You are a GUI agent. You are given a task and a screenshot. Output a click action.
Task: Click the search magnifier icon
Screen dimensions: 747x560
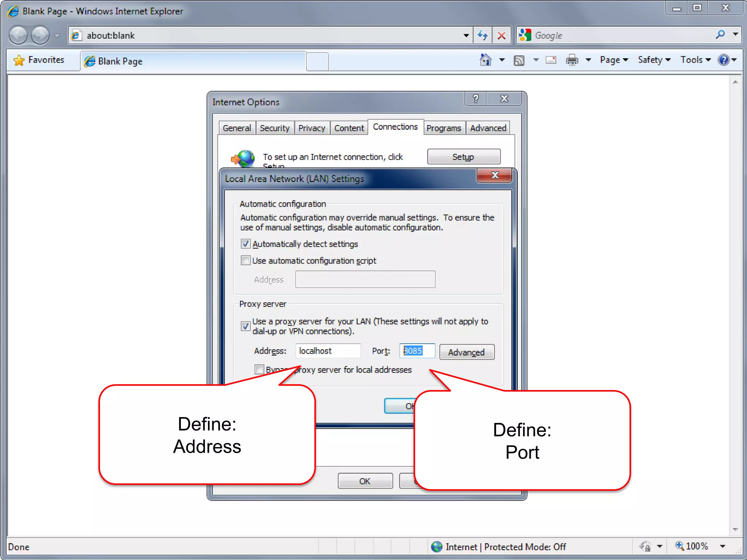point(720,35)
